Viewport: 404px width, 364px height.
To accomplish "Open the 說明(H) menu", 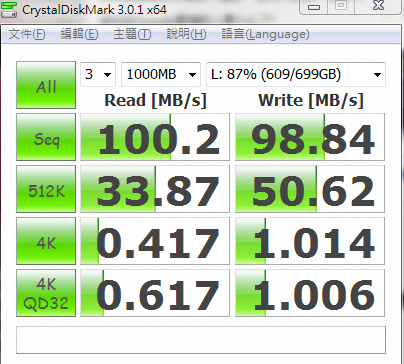I will [x=186, y=34].
